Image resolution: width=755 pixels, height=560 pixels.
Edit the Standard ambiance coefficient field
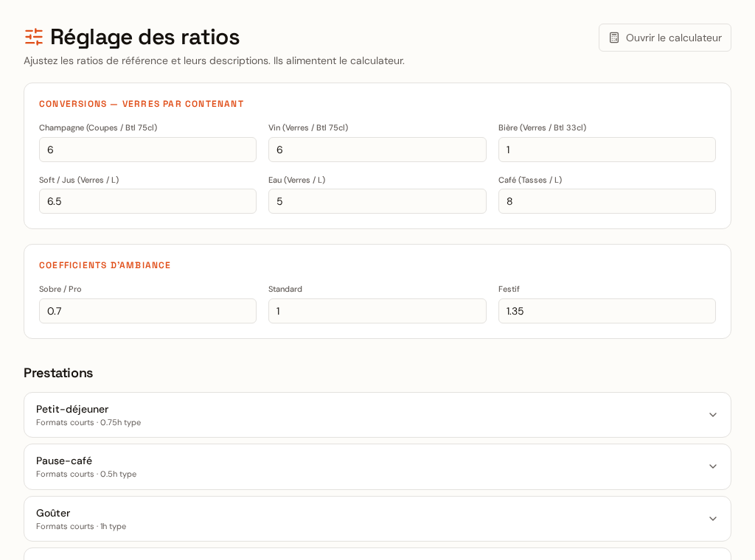[x=377, y=311]
